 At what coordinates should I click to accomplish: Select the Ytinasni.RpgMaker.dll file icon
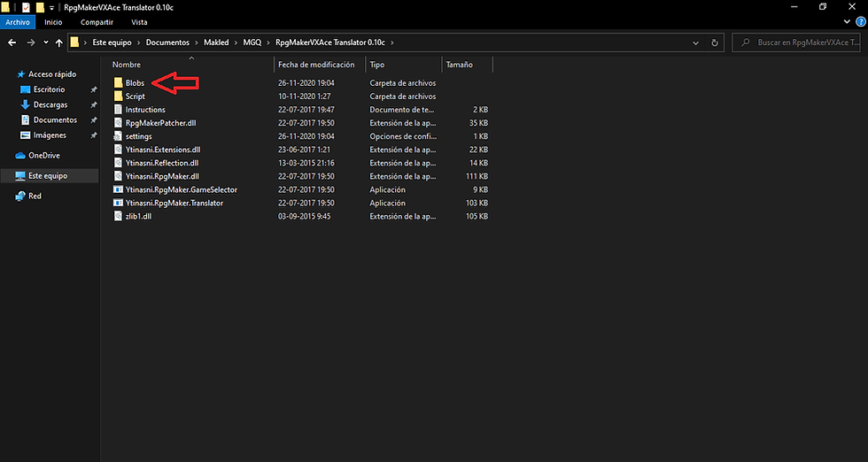pos(118,176)
